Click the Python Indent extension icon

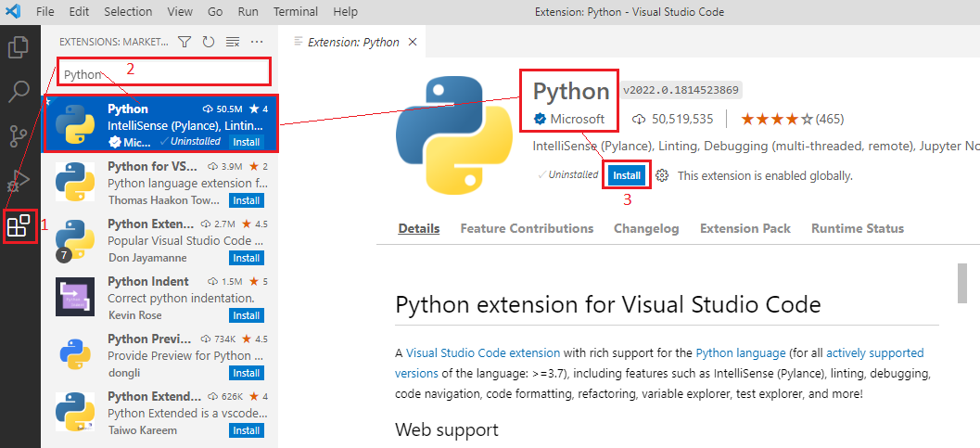(75, 297)
